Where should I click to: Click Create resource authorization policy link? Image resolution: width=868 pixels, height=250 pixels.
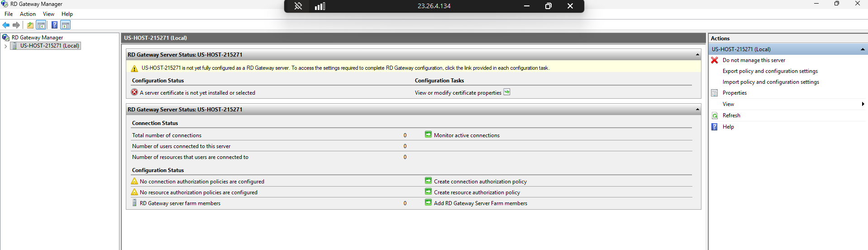tap(477, 192)
